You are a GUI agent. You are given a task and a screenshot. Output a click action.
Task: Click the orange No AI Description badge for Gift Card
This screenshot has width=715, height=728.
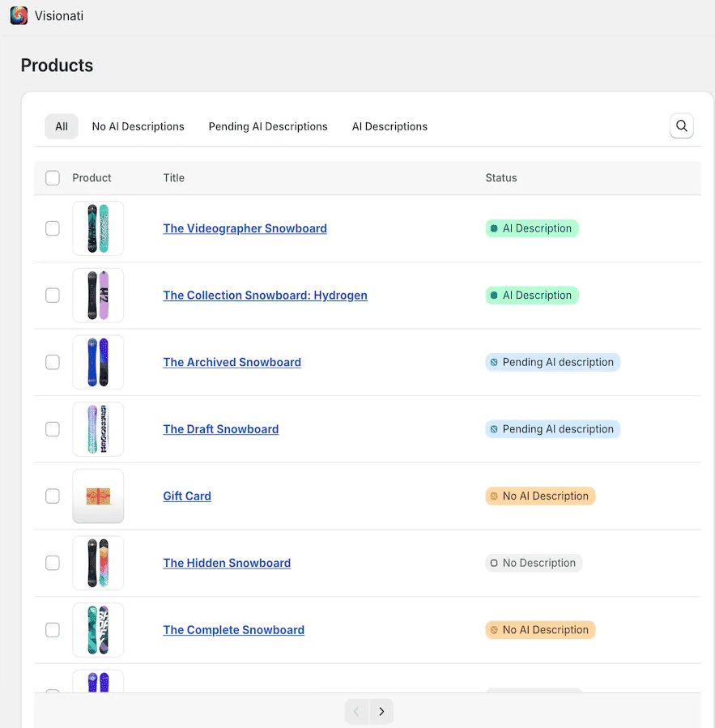(x=539, y=496)
